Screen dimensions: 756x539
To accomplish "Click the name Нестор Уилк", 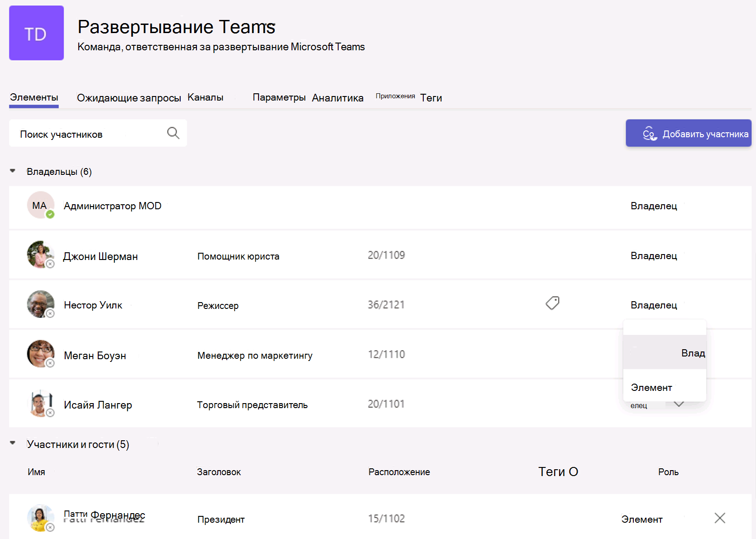I will [x=93, y=305].
